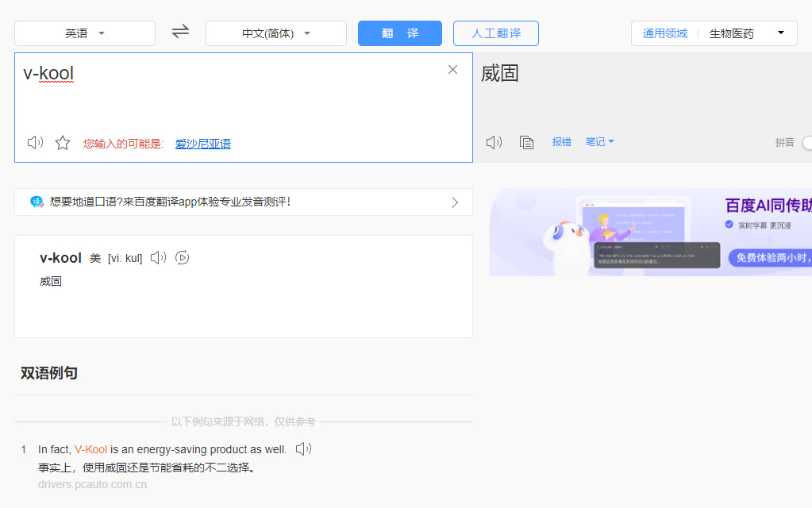Click the 爱沙尼亚语 suggestion link

tap(203, 144)
